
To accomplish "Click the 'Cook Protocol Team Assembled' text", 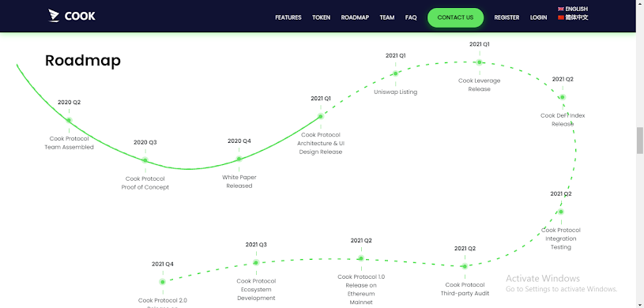I will (69, 143).
